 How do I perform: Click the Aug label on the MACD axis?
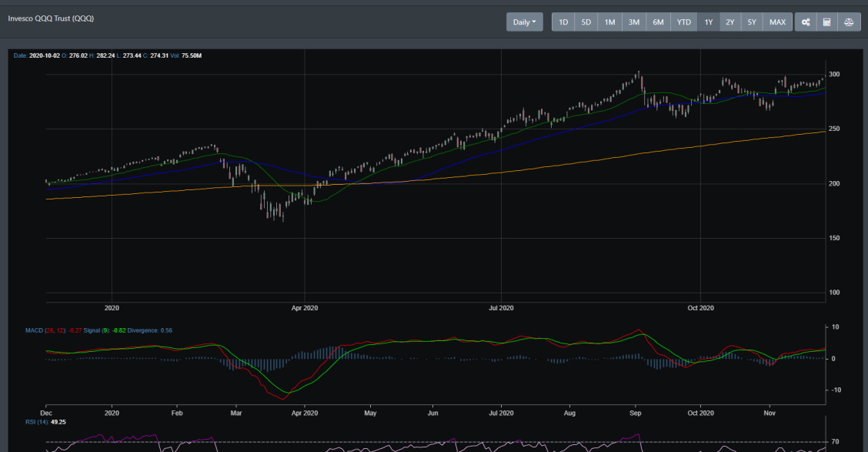click(569, 413)
